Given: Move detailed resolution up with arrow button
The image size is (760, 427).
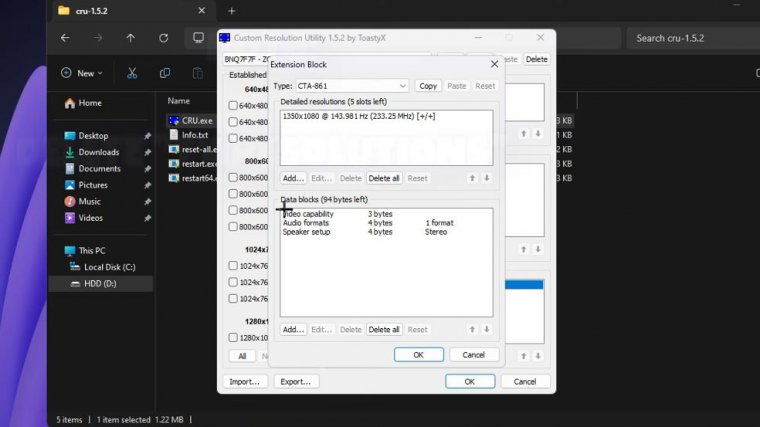Looking at the screenshot, I should pos(472,178).
